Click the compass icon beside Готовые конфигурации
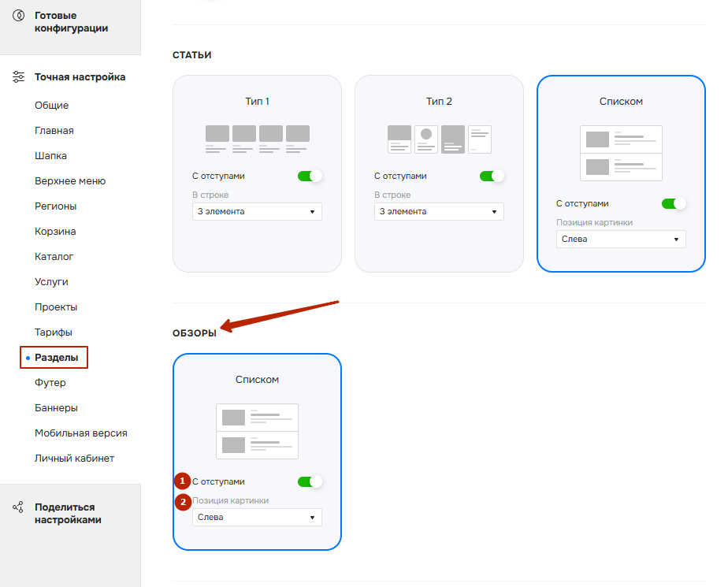 point(18,16)
